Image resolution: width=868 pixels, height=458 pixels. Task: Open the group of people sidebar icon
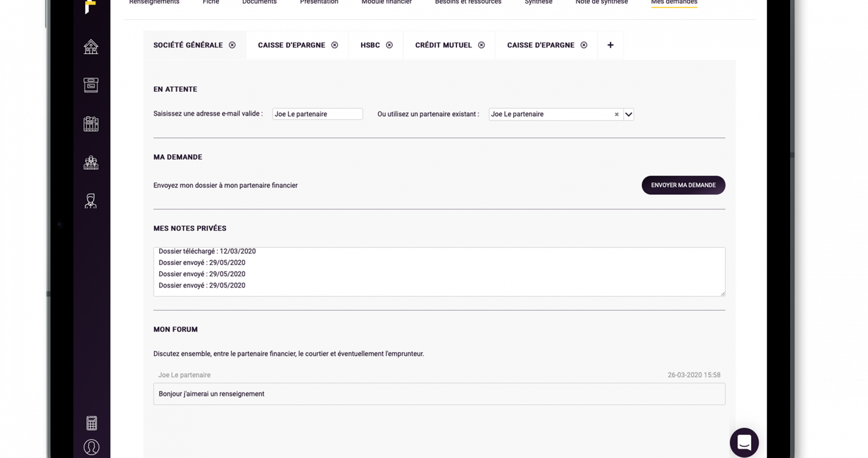coord(91,162)
